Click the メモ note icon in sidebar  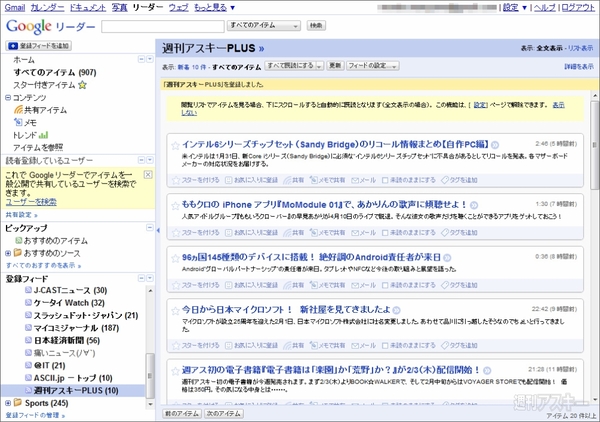(x=18, y=122)
